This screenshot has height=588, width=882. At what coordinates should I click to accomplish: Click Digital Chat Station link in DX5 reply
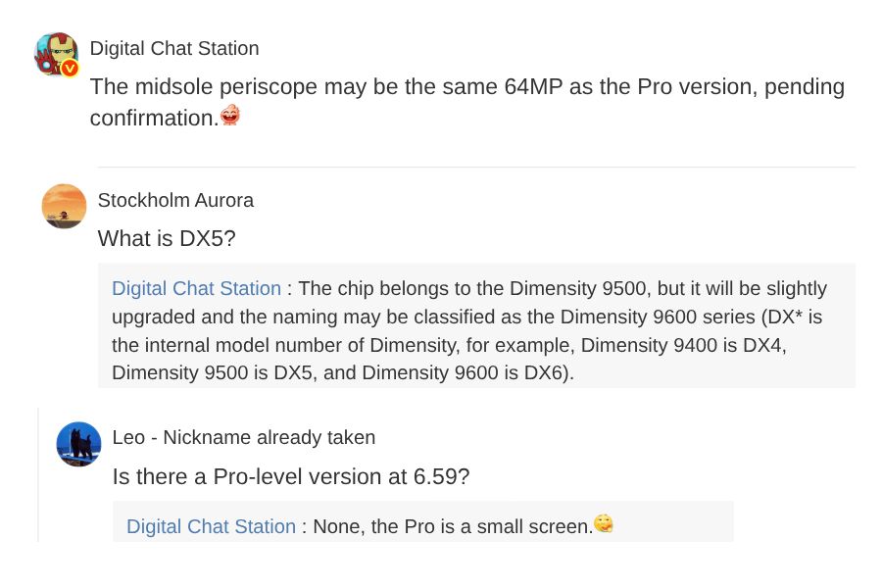pyautogui.click(x=196, y=288)
